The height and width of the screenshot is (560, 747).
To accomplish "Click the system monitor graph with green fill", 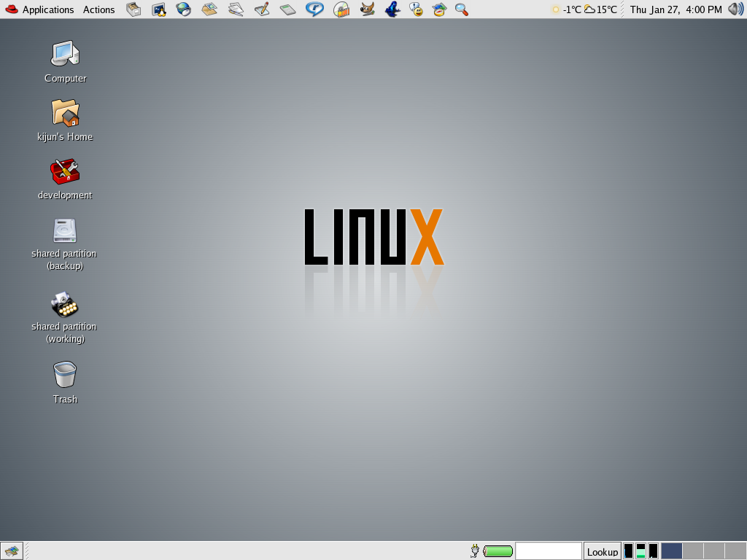I will (640, 551).
